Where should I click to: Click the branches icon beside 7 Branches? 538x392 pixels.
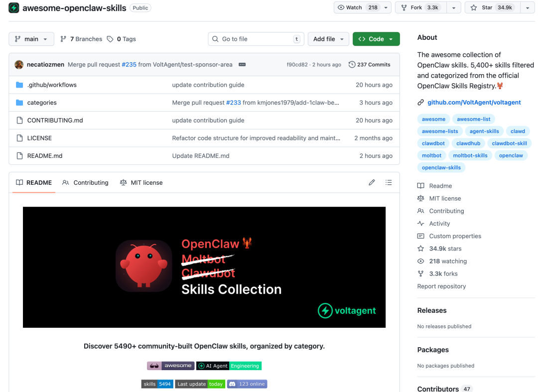(x=63, y=39)
